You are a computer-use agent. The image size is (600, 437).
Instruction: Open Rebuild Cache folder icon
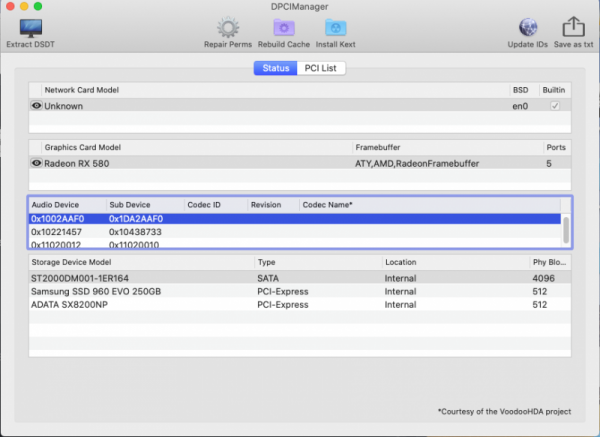pos(284,28)
